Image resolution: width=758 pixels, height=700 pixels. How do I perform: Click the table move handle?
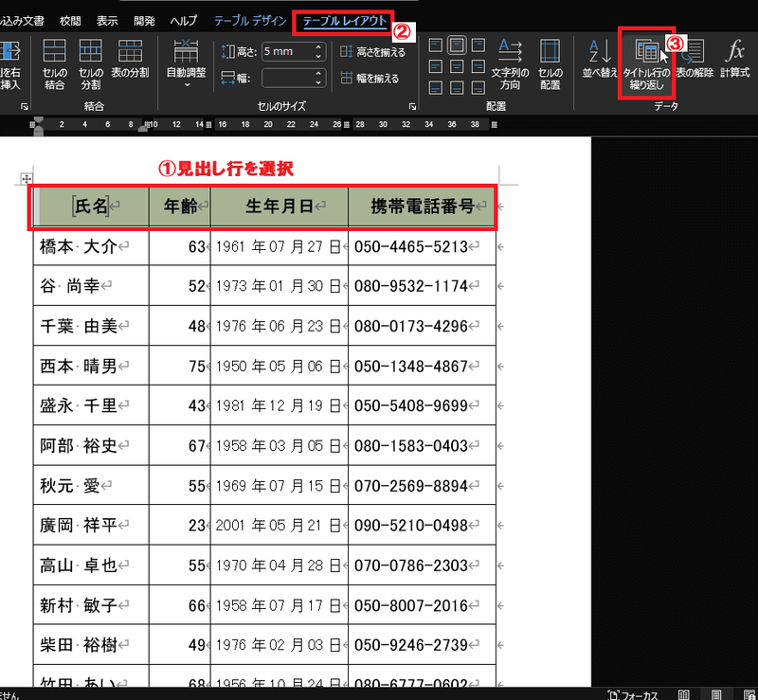pos(27,179)
